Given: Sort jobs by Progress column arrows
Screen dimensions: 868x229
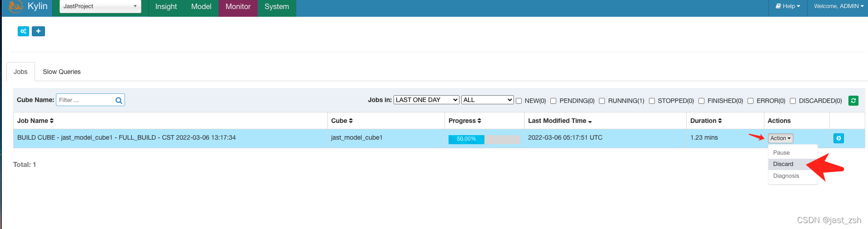Looking at the screenshot, I should [x=479, y=121].
